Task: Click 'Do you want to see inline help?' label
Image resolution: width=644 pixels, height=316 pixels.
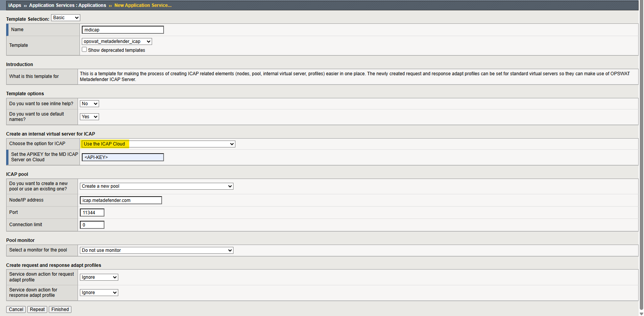Action: click(41, 104)
